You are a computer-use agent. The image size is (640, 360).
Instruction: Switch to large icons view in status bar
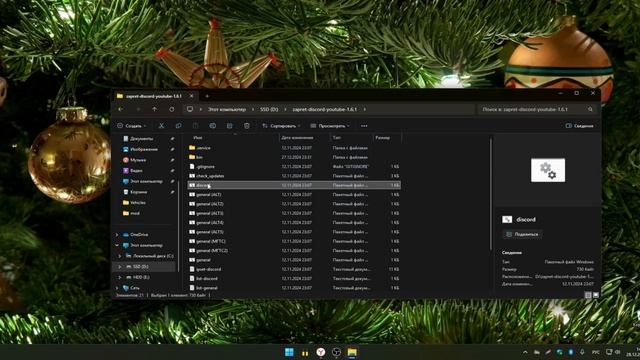[x=596, y=295]
